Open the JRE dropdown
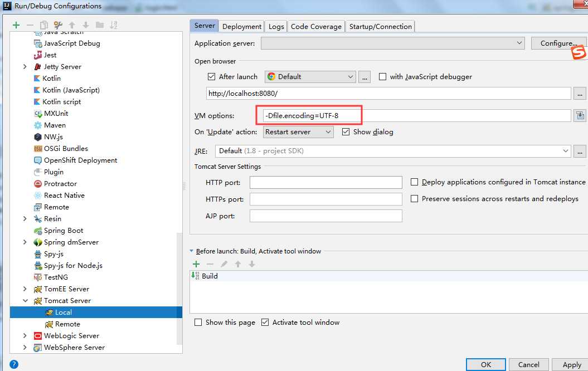Viewport: 588px width, 371px height. [x=393, y=151]
